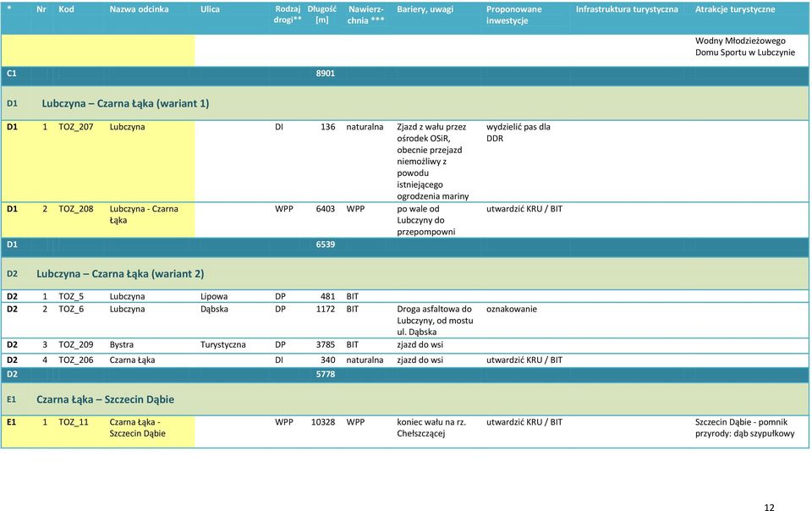
Task: Click the street name 'Dąbska'
Action: 214,309
